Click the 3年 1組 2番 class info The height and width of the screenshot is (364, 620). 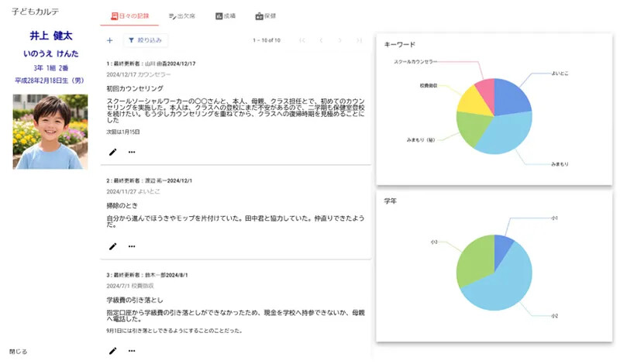click(51, 68)
